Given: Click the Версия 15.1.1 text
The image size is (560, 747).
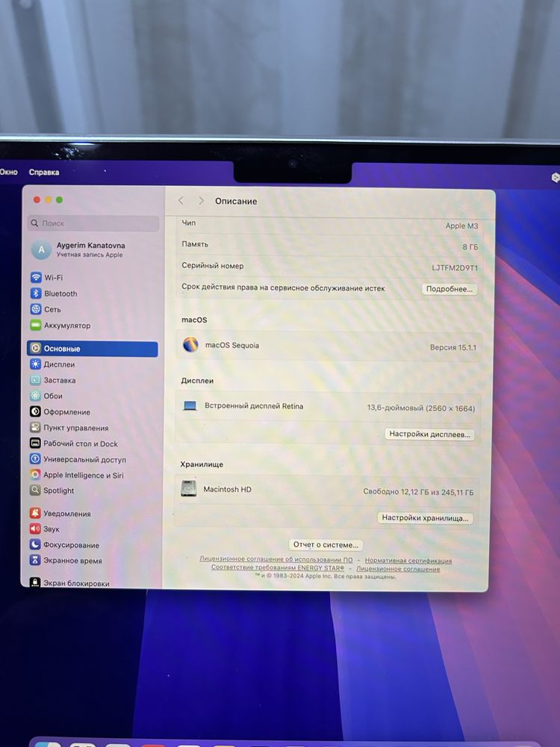Looking at the screenshot, I should [x=453, y=347].
